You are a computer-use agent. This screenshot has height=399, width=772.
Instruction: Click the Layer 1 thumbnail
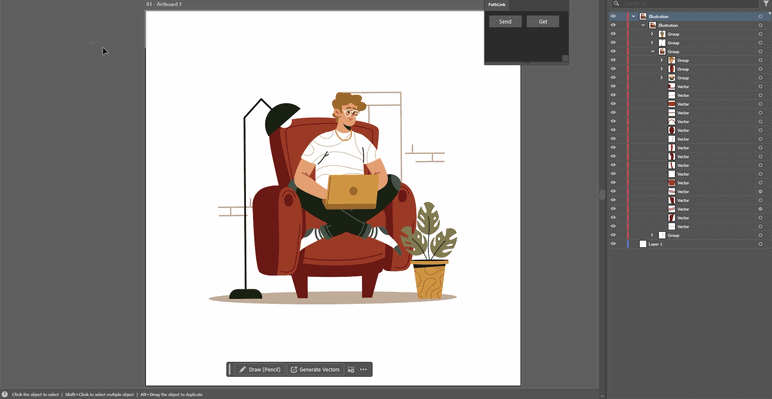(x=643, y=244)
